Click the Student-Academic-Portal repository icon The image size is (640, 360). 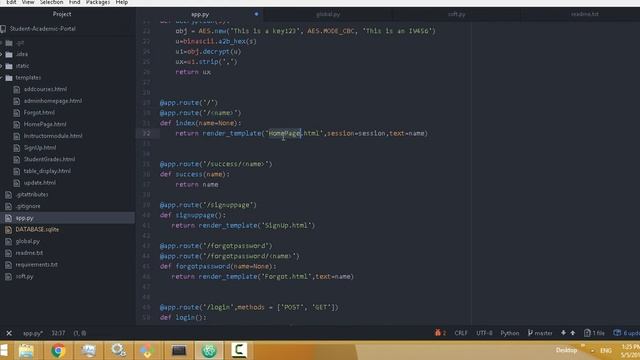click(x=3, y=29)
